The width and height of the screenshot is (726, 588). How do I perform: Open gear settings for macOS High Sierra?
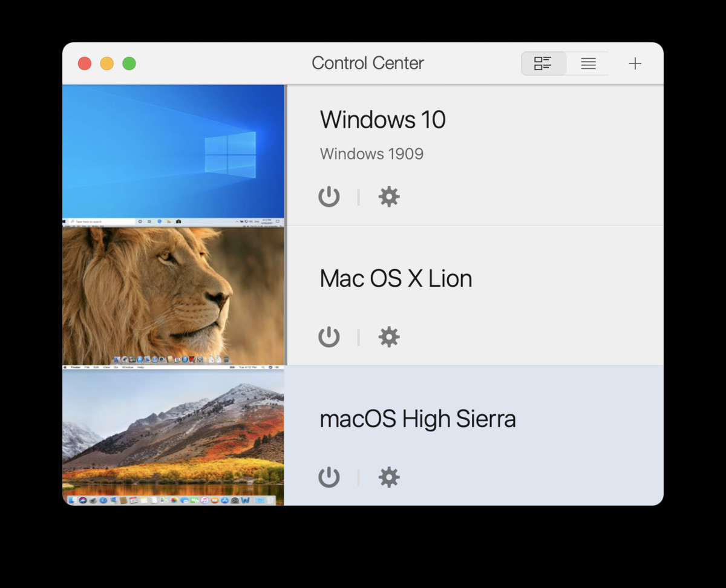click(x=389, y=477)
